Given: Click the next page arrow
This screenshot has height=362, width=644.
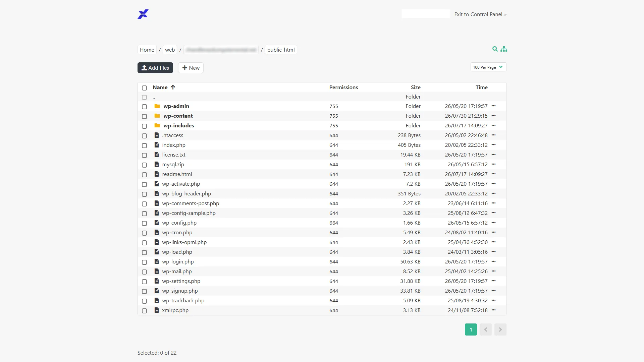Looking at the screenshot, I should pos(500,329).
